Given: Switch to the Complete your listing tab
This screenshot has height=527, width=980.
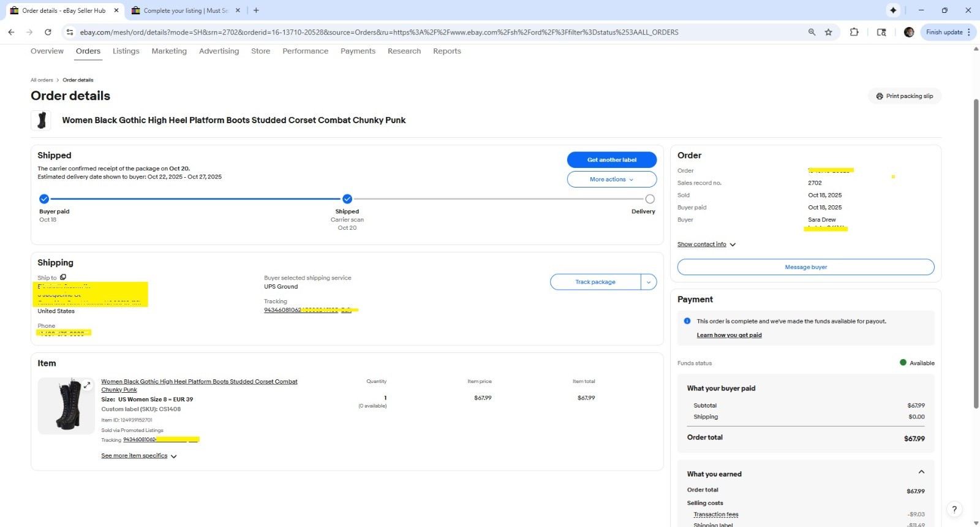Looking at the screenshot, I should (x=186, y=10).
